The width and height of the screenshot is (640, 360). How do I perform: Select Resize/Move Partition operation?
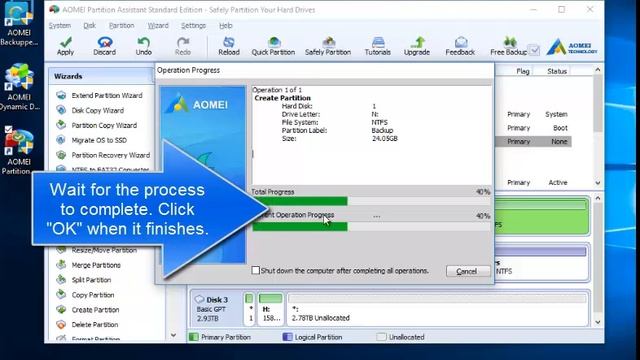click(x=104, y=250)
